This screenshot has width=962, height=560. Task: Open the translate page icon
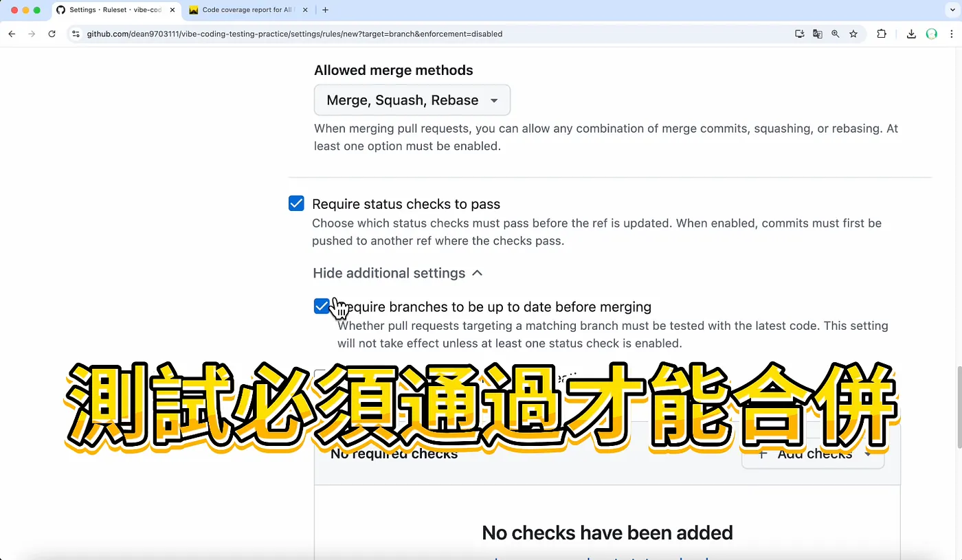click(x=818, y=34)
